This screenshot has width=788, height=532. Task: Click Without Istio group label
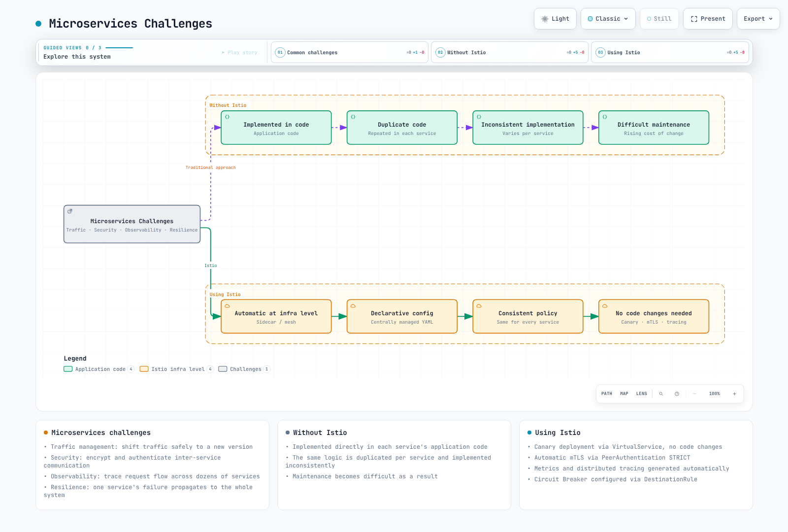point(228,105)
